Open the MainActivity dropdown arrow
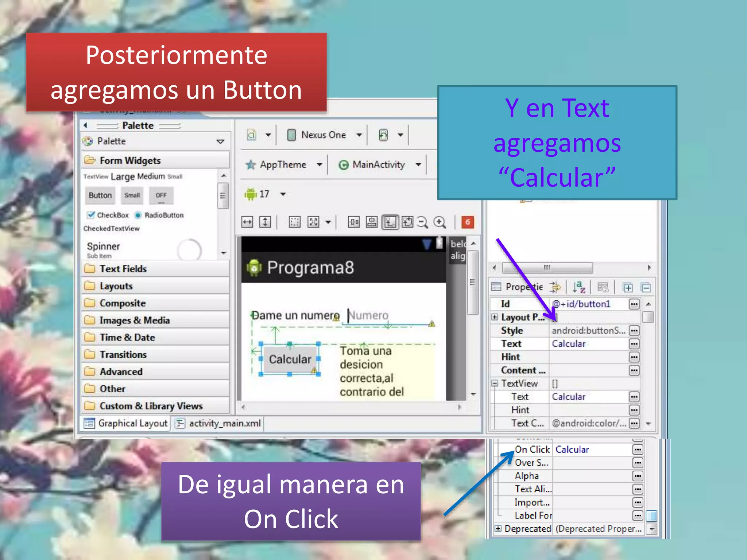The height and width of the screenshot is (560, 747). tap(418, 165)
